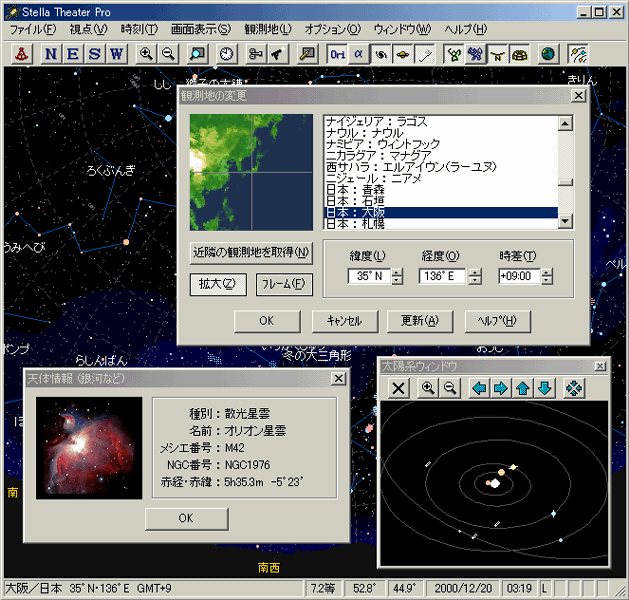Zoom out the sky view from main toolbar
The width and height of the screenshot is (629, 600).
(x=168, y=54)
